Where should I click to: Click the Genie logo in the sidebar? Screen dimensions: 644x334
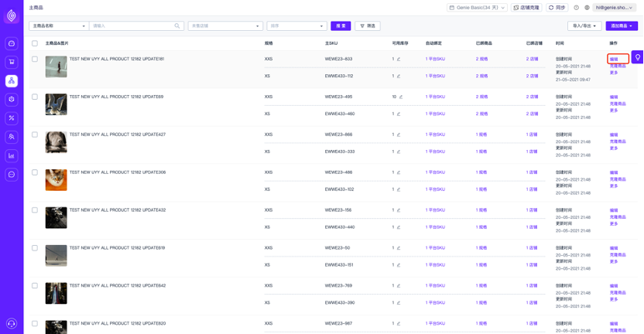tap(12, 15)
